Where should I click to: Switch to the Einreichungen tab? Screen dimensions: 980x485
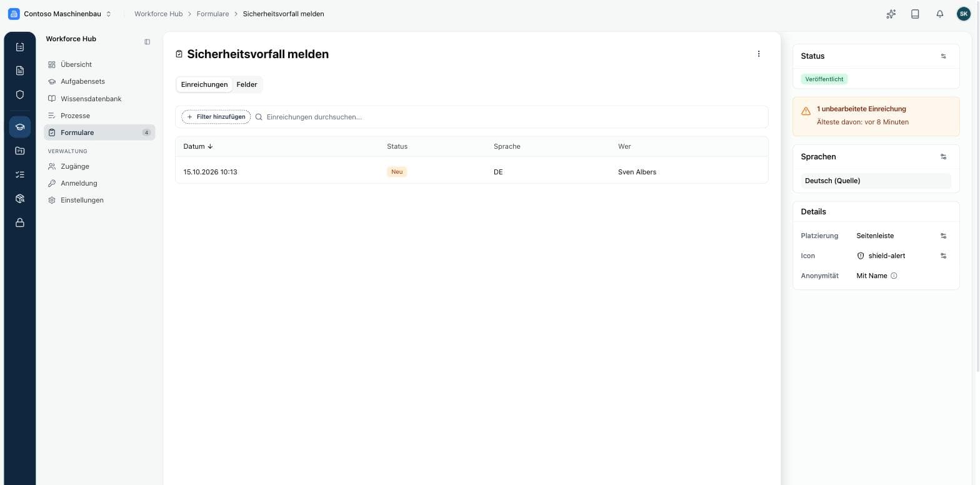[204, 84]
